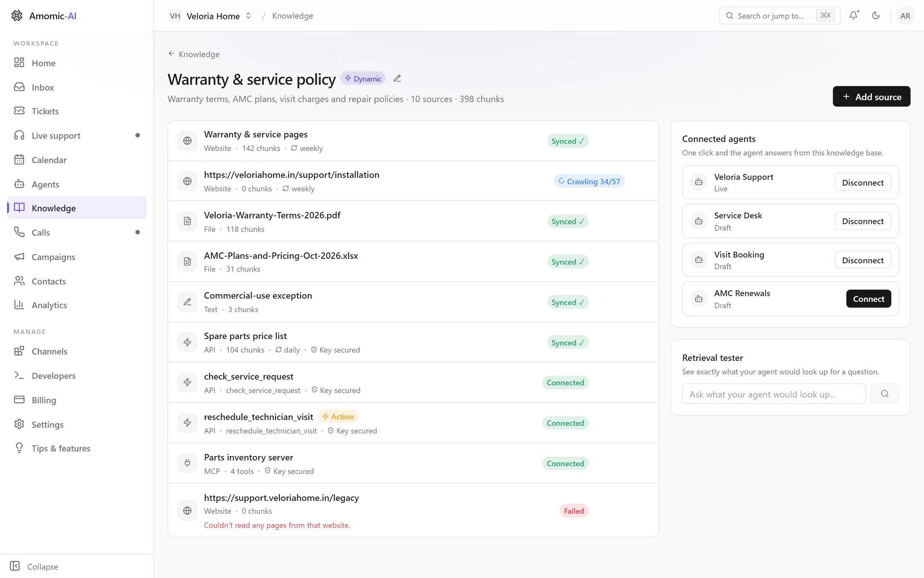Focus the Search or jump to field

pos(780,15)
